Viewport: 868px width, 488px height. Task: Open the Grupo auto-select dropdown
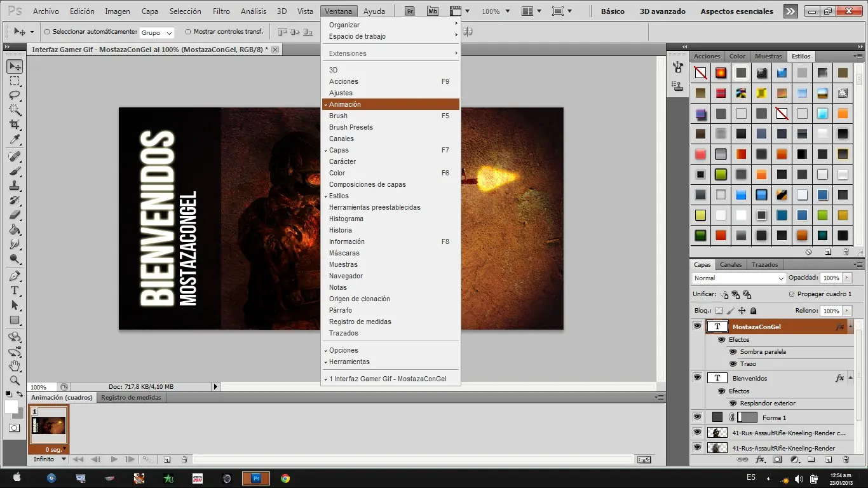156,32
